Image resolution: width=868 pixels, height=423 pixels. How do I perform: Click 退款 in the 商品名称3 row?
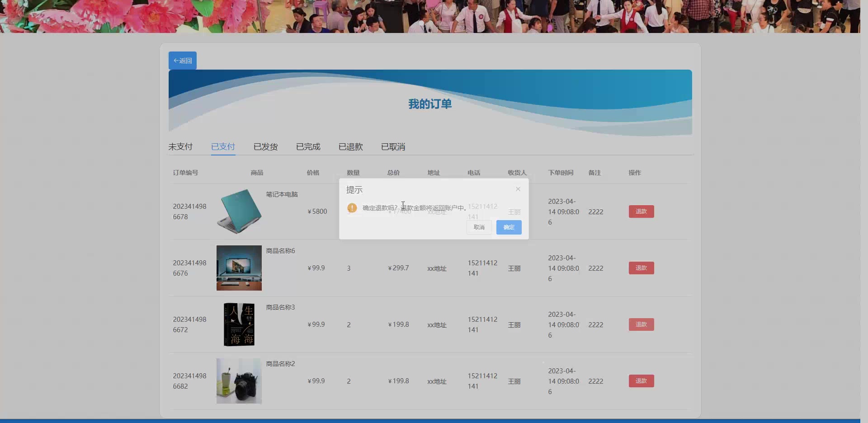pyautogui.click(x=641, y=324)
